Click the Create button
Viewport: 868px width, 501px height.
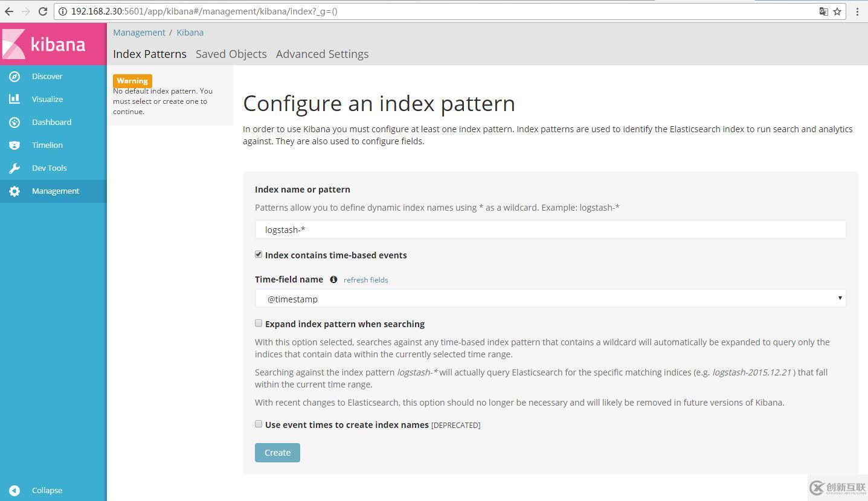tap(277, 453)
